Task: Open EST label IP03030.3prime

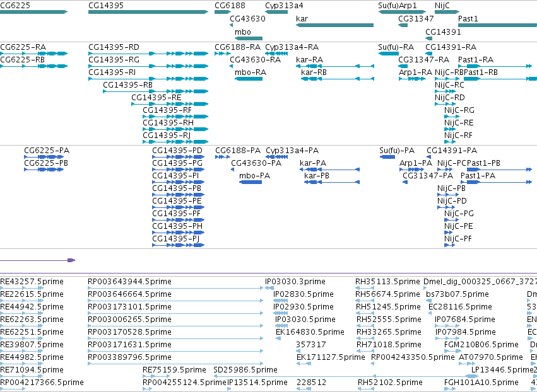Action: tap(295, 282)
